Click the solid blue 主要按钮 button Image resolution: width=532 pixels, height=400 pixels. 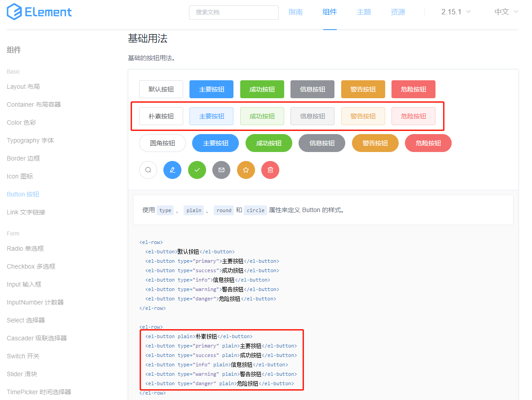coord(211,89)
